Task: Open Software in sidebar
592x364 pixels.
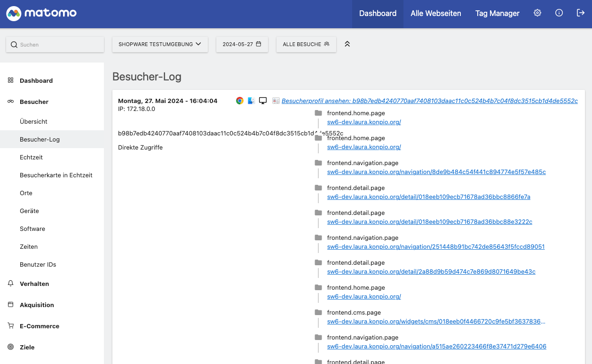Action: click(x=32, y=229)
